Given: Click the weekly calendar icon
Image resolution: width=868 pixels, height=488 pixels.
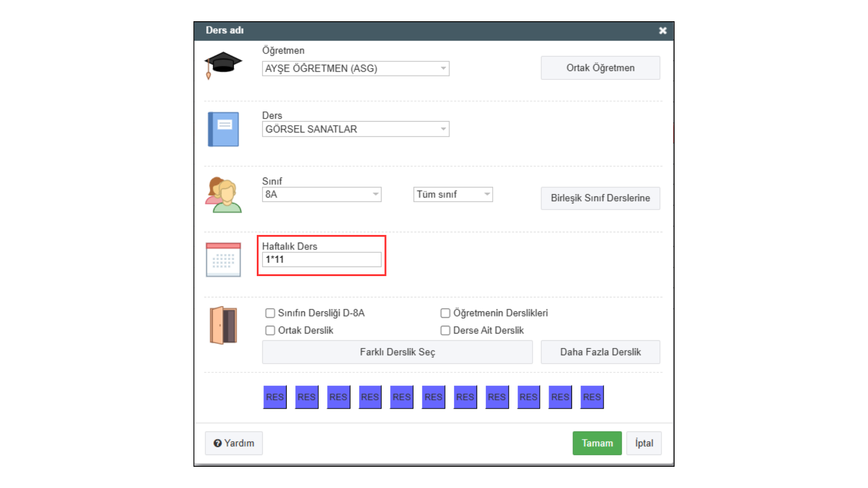Looking at the screenshot, I should pos(223,259).
